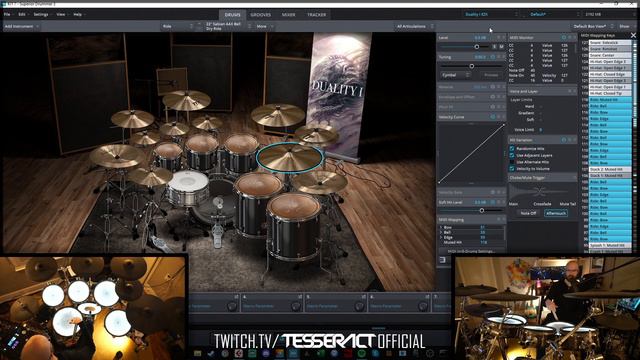Click the Macro 4 learn icon
The height and width of the screenshot is (360, 640).
pos(300,297)
